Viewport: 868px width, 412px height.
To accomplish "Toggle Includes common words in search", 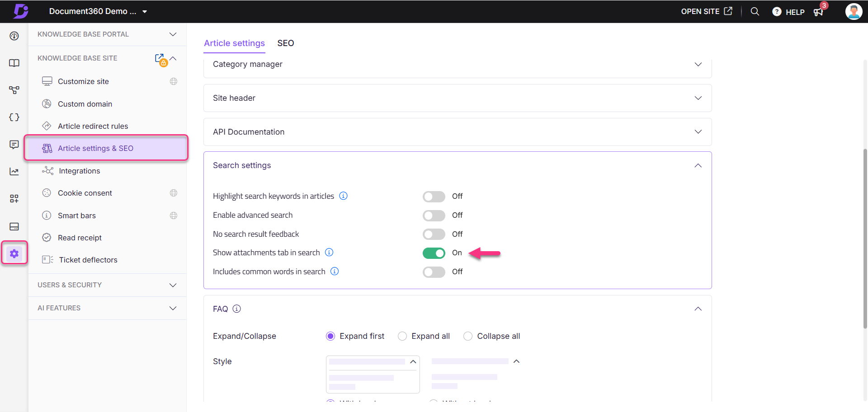I will [434, 272].
